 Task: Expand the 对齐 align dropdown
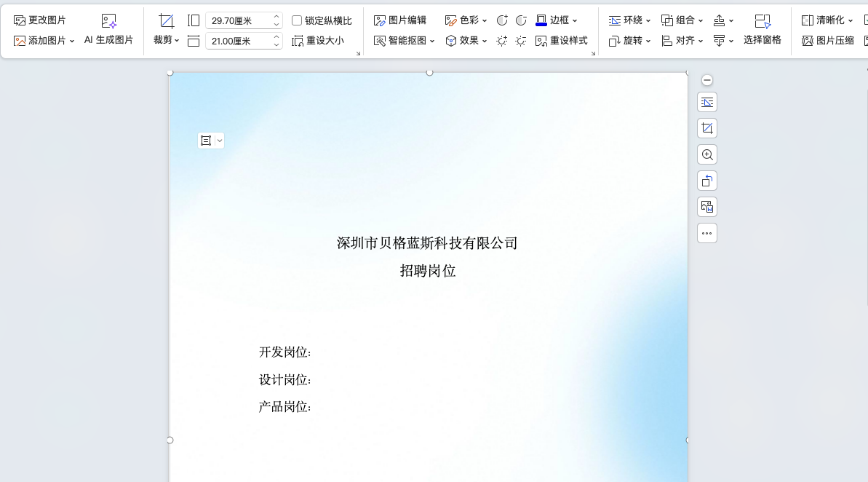tap(682, 41)
